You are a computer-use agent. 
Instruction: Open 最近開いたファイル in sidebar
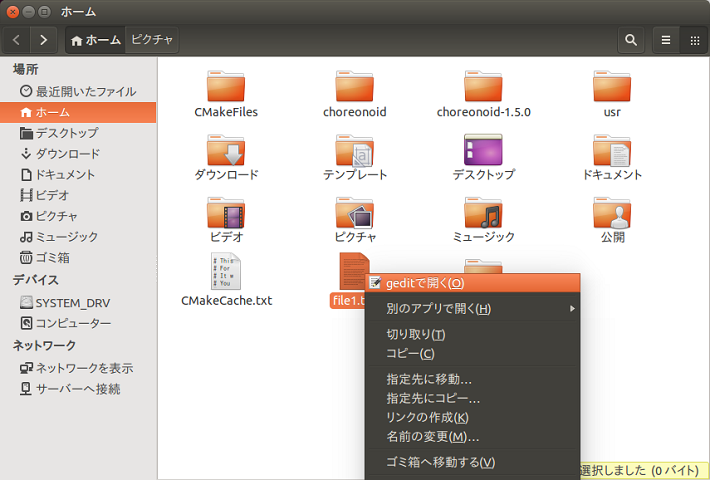coord(86,91)
